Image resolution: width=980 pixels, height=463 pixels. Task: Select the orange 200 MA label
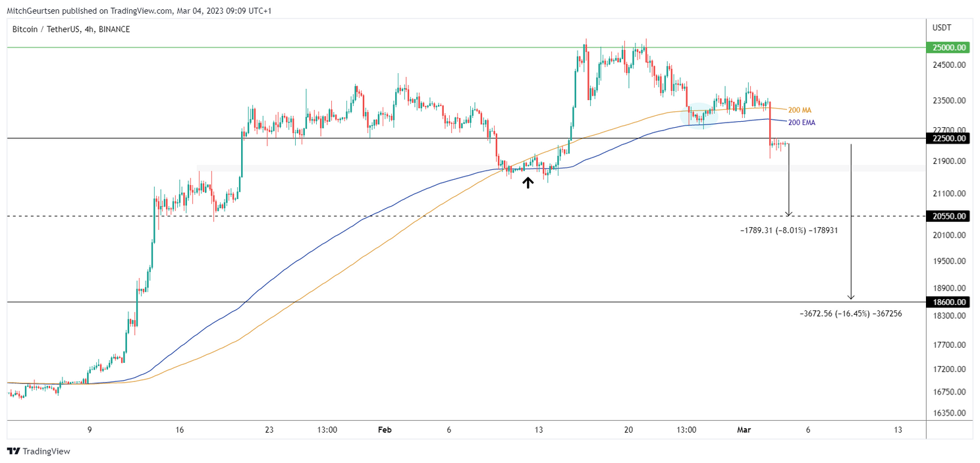click(x=799, y=110)
